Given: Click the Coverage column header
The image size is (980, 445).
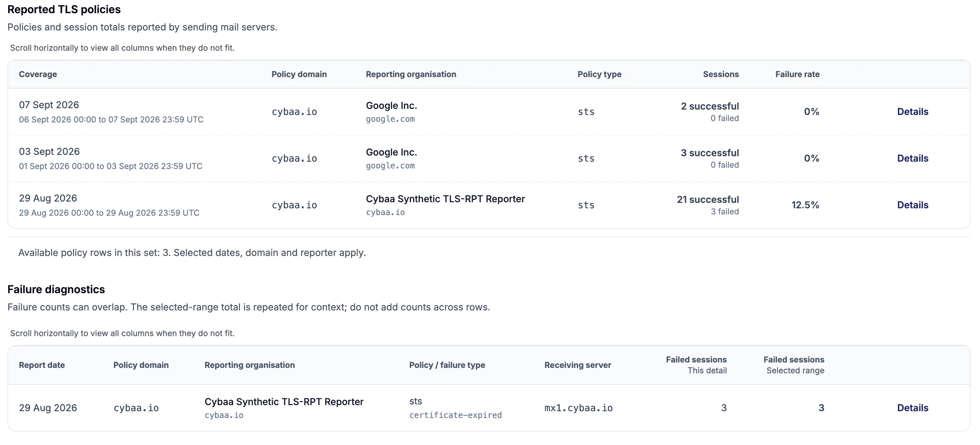Looking at the screenshot, I should click(x=38, y=74).
